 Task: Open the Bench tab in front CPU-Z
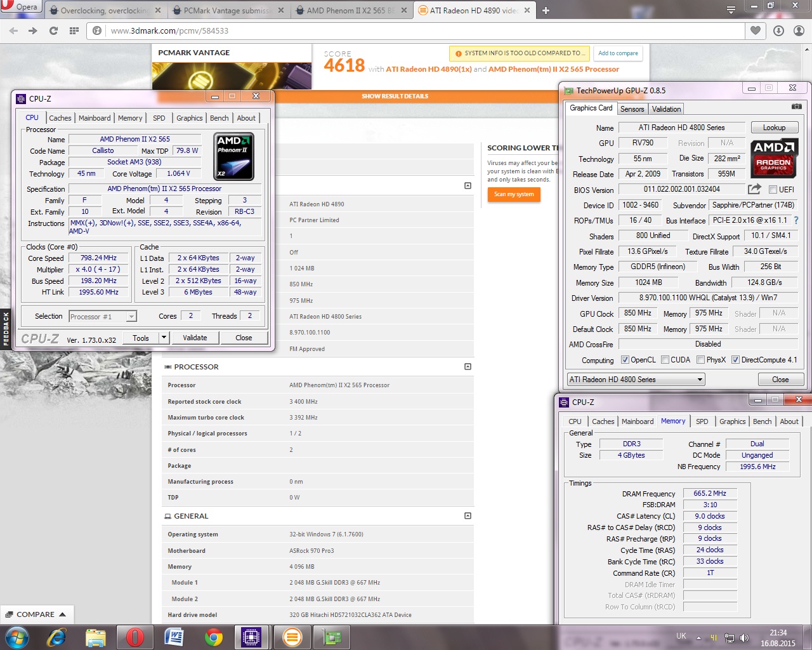coord(219,118)
